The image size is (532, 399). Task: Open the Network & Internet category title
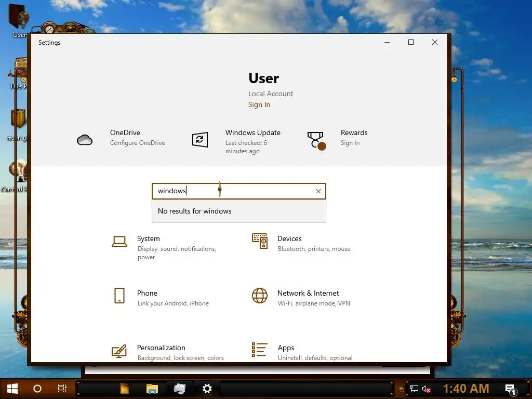pyautogui.click(x=308, y=293)
